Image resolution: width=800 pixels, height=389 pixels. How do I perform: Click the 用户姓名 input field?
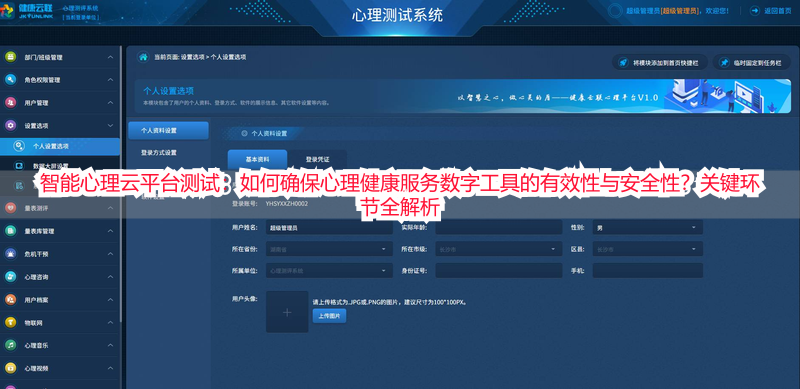point(329,227)
